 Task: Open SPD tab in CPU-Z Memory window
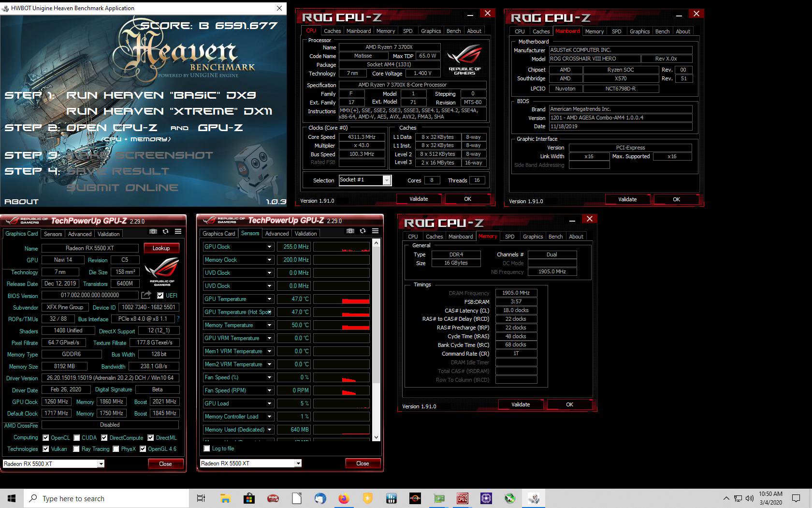[509, 237]
